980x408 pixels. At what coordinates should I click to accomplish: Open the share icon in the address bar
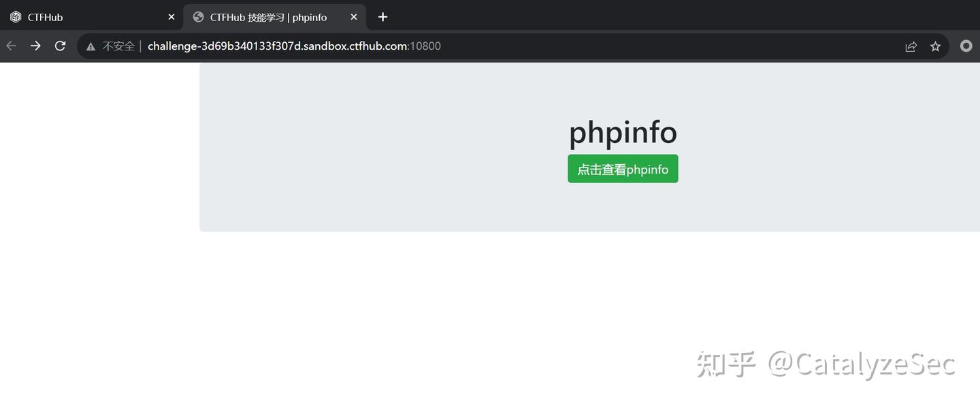(x=911, y=46)
